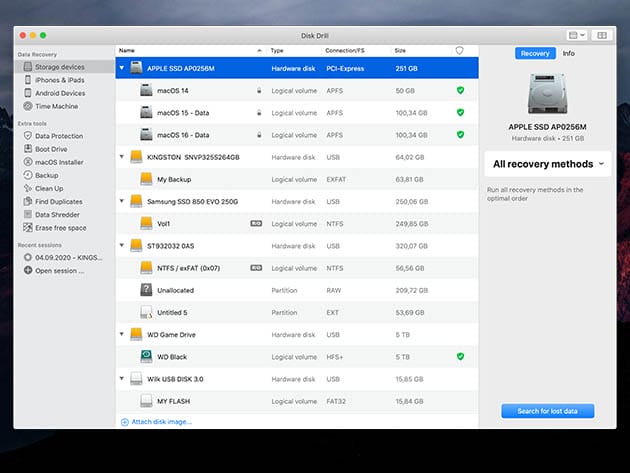Open Data Protection tool in sidebar
630x473 pixels.
[x=58, y=135]
